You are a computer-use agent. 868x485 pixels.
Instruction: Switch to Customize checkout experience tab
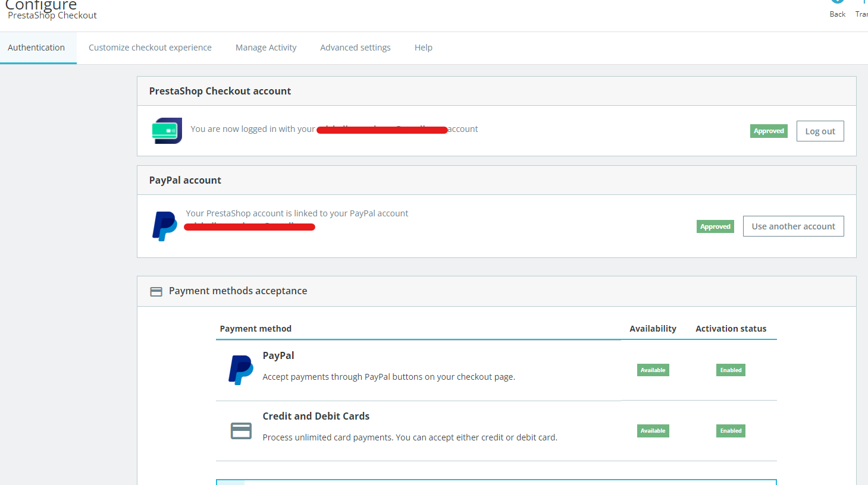[150, 48]
